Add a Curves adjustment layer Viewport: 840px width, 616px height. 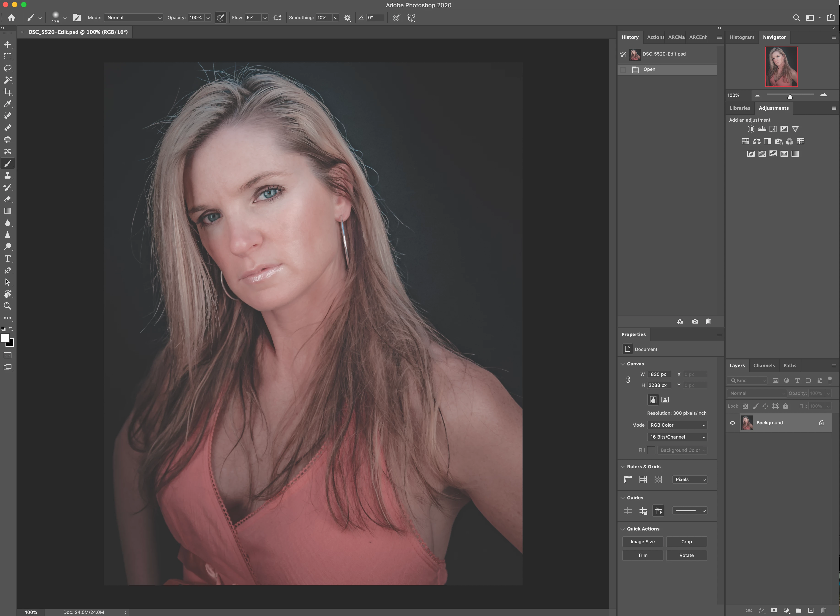(x=773, y=129)
